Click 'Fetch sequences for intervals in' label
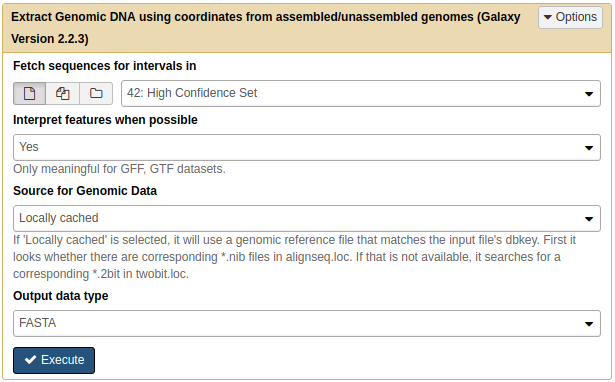Screen dimensions: 615x382 105,66
